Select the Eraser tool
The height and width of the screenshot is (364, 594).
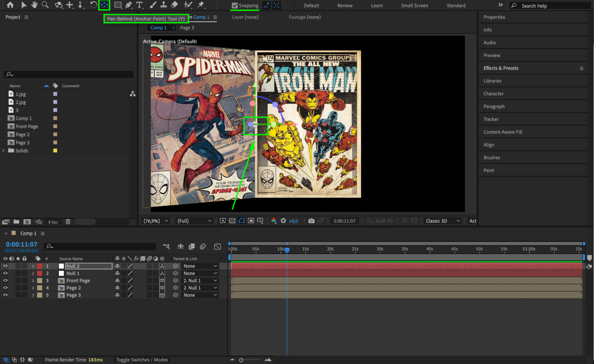pyautogui.click(x=174, y=5)
